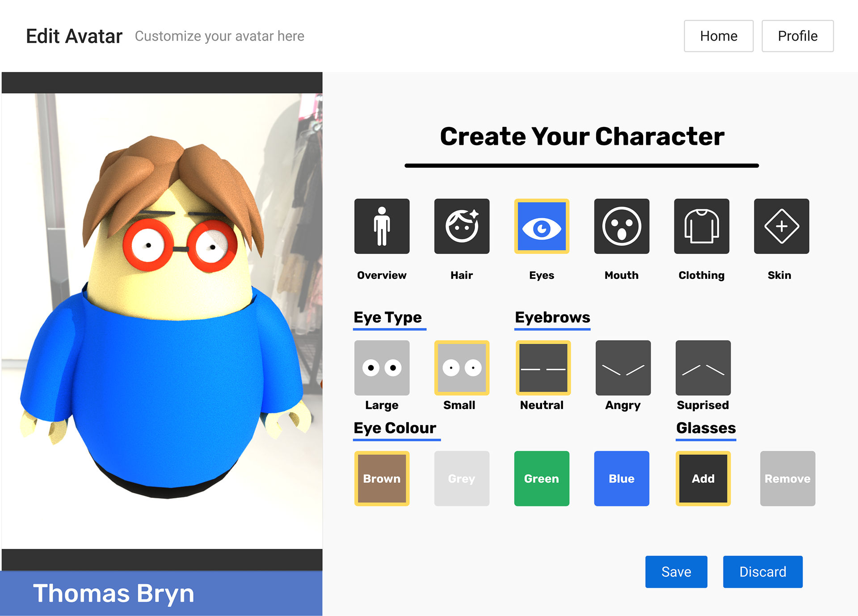Select the Clothing shirt icon
The width and height of the screenshot is (858, 616).
(x=701, y=226)
